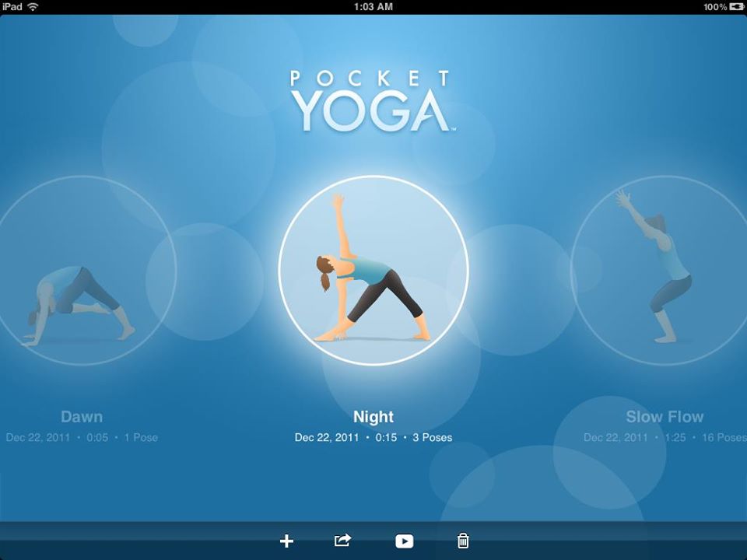
Task: Tap the 1:03 AM clock display
Action: [x=373, y=7]
